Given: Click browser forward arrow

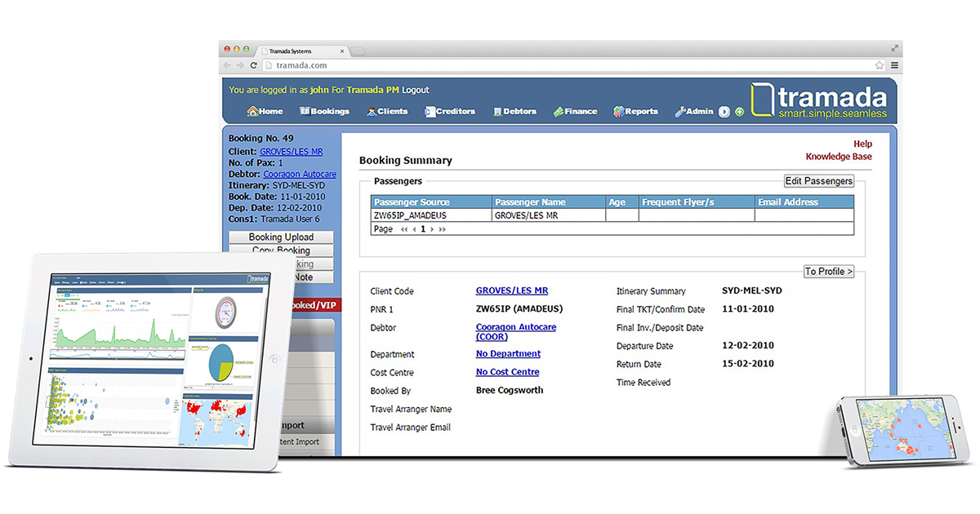Looking at the screenshot, I should click(x=240, y=65).
